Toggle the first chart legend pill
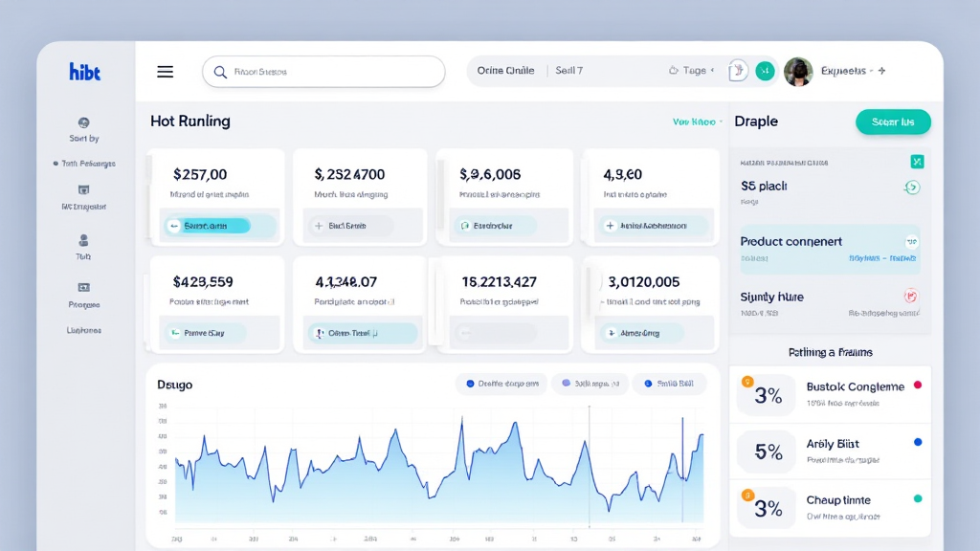The height and width of the screenshot is (551, 980). click(501, 384)
